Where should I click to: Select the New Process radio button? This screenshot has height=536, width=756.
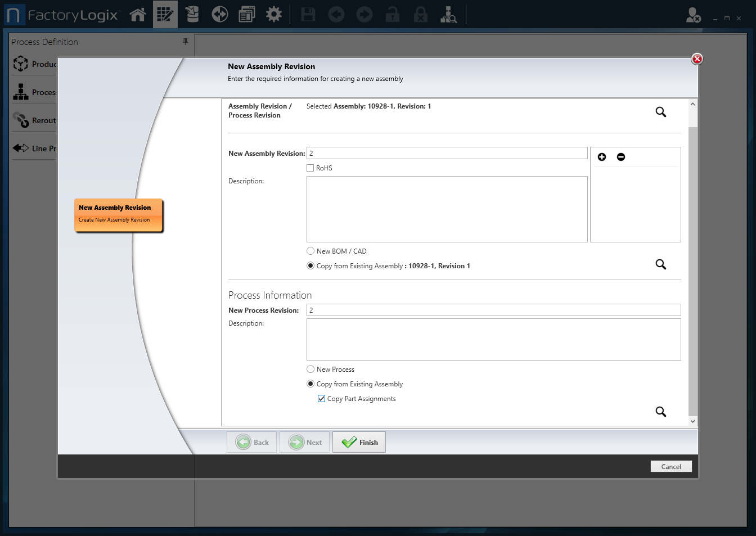click(x=310, y=369)
